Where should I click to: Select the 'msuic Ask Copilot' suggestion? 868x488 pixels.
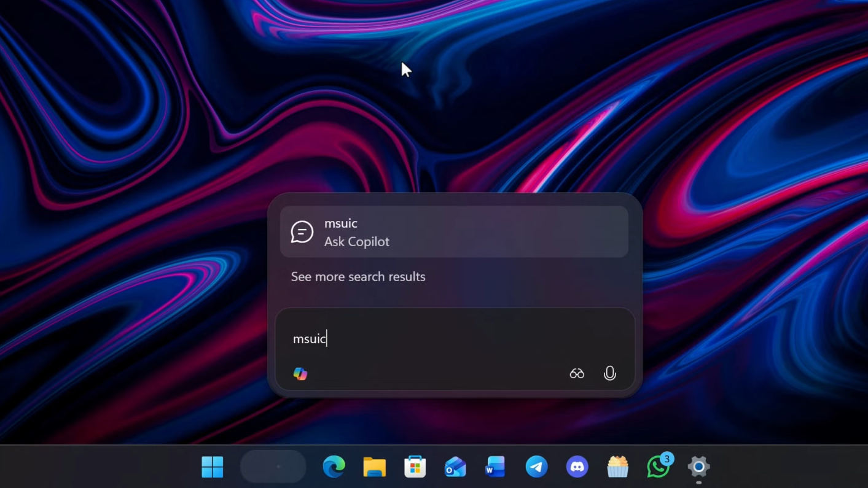tap(454, 232)
